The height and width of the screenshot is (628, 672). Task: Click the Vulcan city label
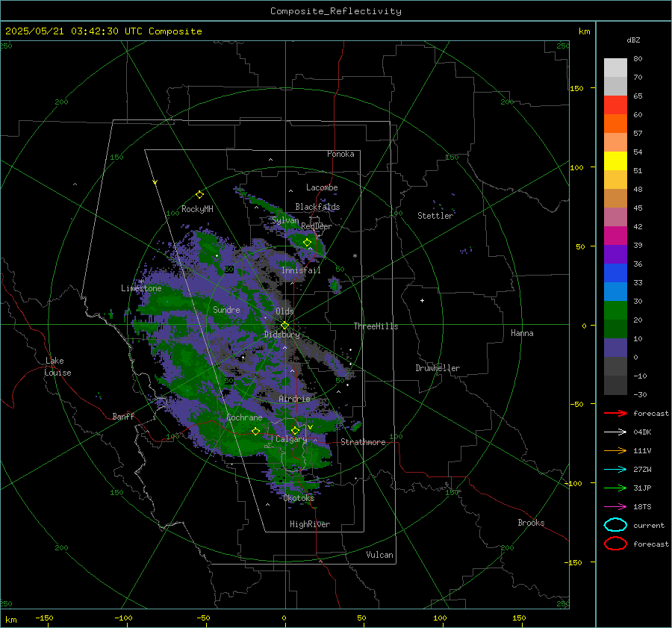pyautogui.click(x=379, y=555)
